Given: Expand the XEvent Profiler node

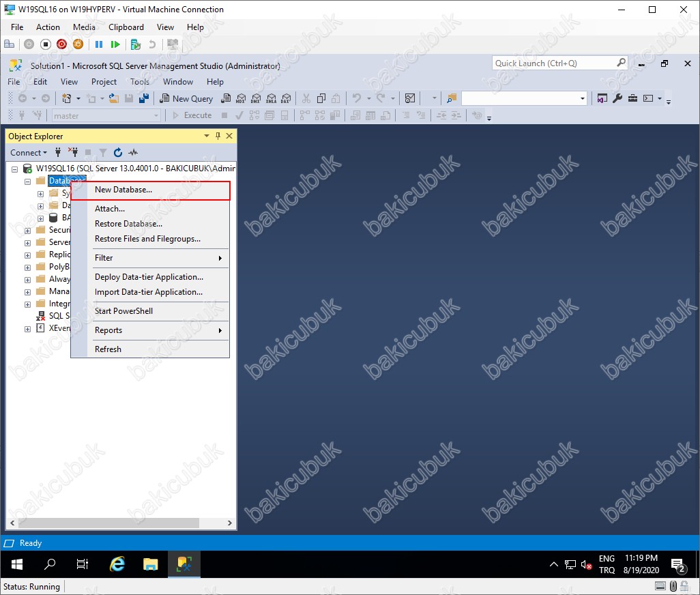Looking at the screenshot, I should (28, 329).
